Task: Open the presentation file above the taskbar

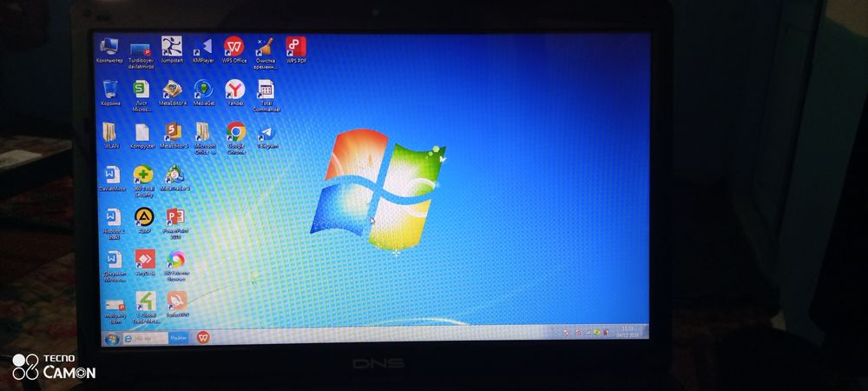Action: click(115, 311)
